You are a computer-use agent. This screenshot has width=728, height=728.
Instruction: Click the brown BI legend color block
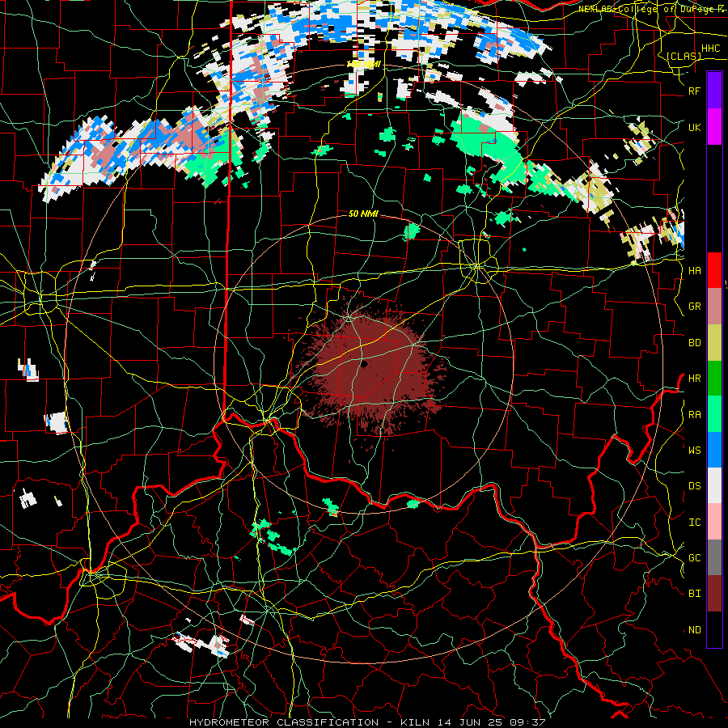[x=714, y=594]
